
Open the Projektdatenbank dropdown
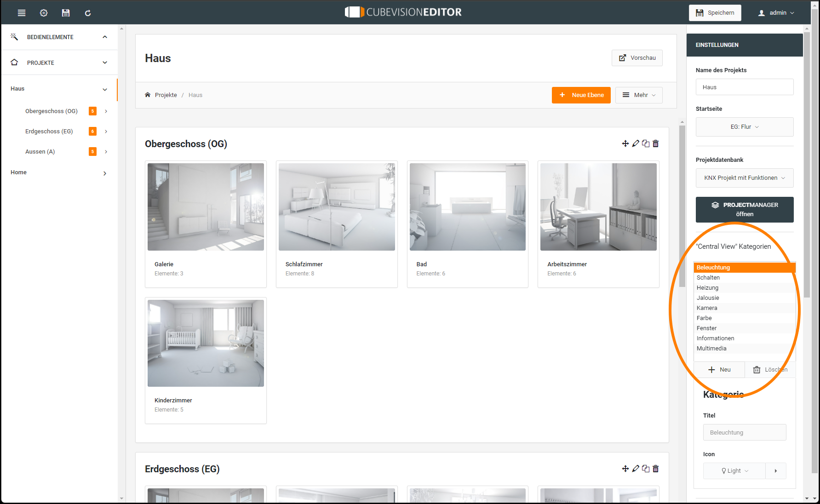pos(745,178)
